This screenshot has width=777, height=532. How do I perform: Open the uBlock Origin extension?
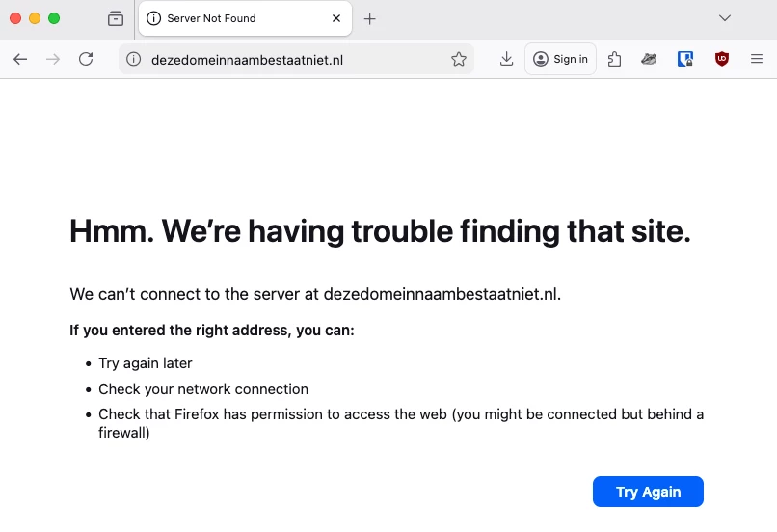click(721, 59)
